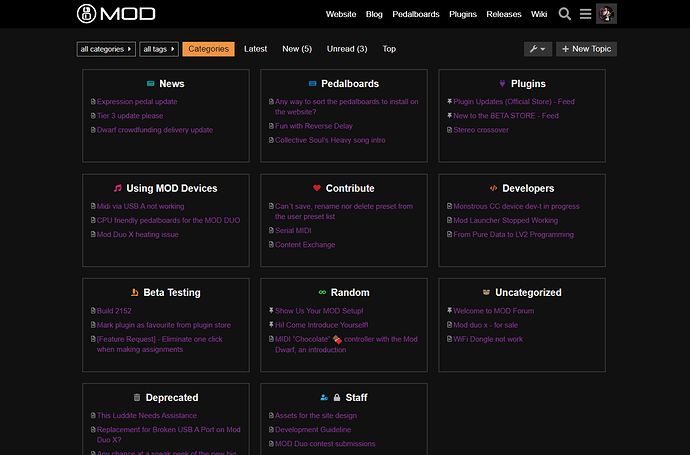
Task: Open the Beta Testing category heading
Action: [172, 293]
